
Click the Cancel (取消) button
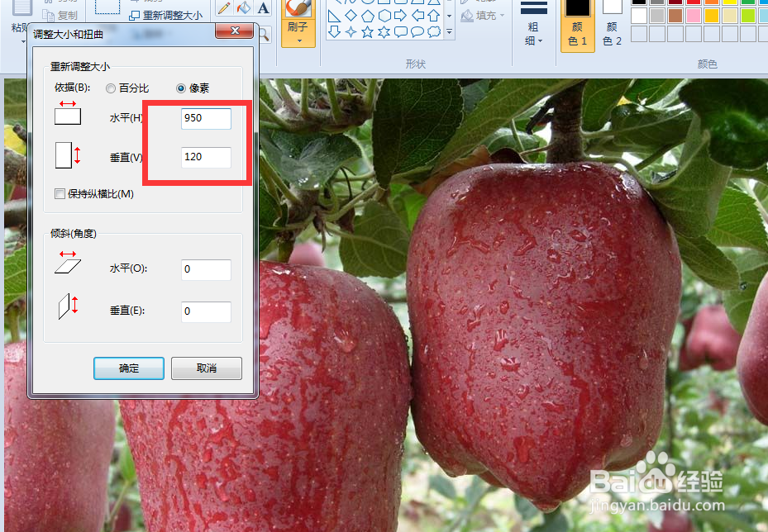206,368
